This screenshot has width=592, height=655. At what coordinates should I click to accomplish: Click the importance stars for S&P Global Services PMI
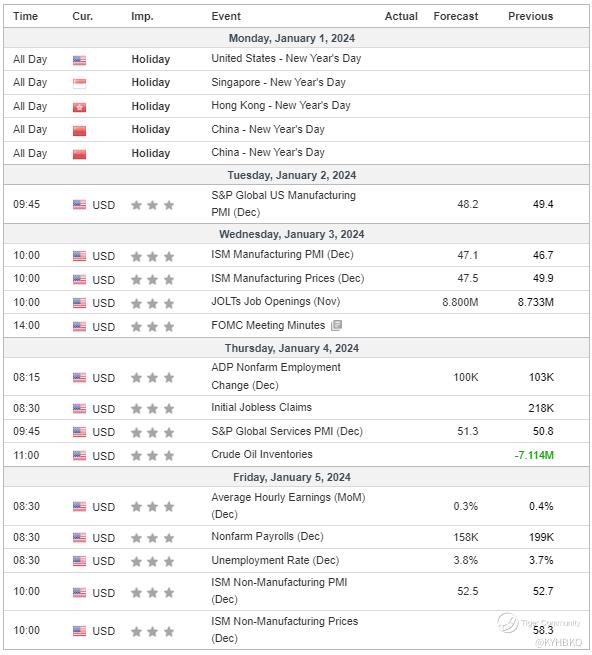click(152, 432)
